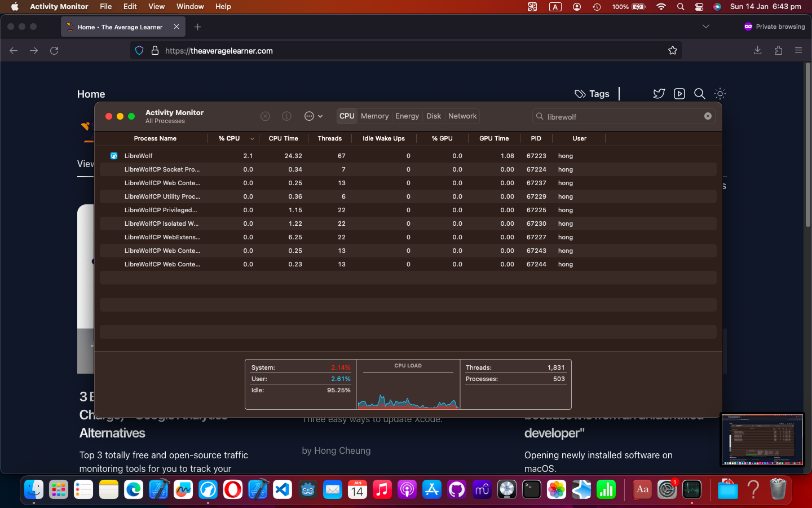Bookmark page with star icon
The image size is (812, 508).
[672, 51]
